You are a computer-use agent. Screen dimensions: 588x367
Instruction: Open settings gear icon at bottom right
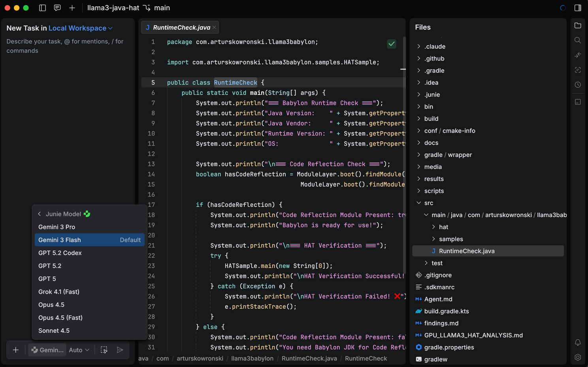pyautogui.click(x=578, y=357)
